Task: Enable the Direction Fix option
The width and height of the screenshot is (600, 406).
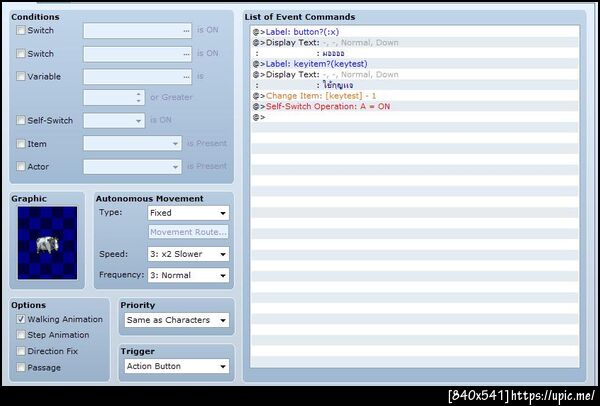Action: pyautogui.click(x=21, y=351)
